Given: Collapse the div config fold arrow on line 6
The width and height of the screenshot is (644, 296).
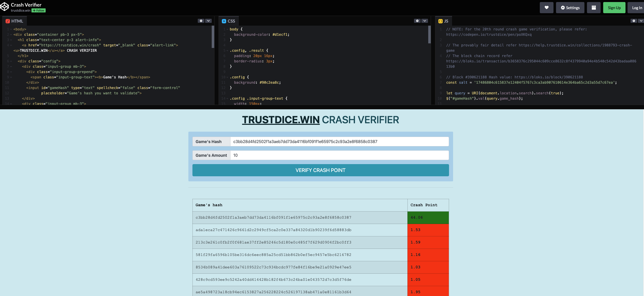Looking at the screenshot, I should click(11, 61).
